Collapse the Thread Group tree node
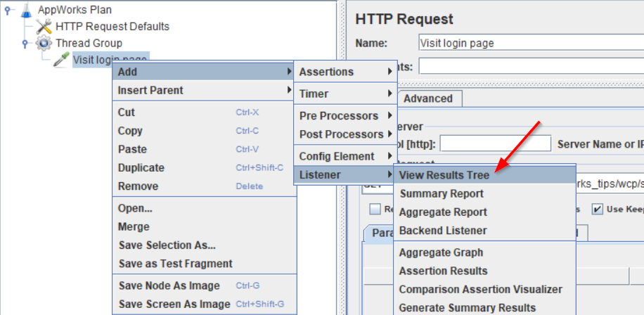644x315 pixels. coord(24,44)
